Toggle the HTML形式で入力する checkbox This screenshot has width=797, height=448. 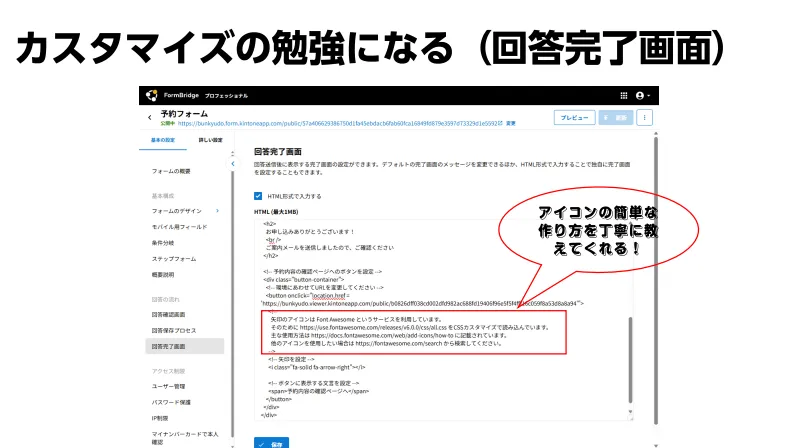259,196
